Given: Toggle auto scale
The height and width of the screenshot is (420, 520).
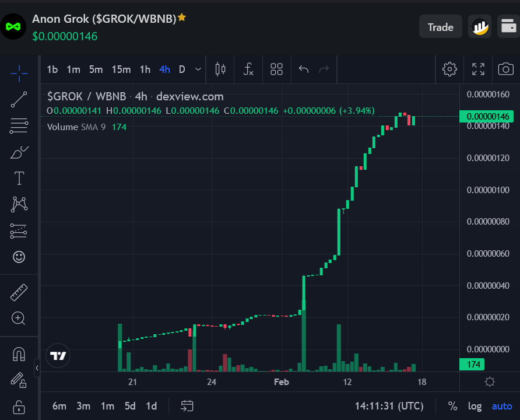Looking at the screenshot, I should point(502,406).
